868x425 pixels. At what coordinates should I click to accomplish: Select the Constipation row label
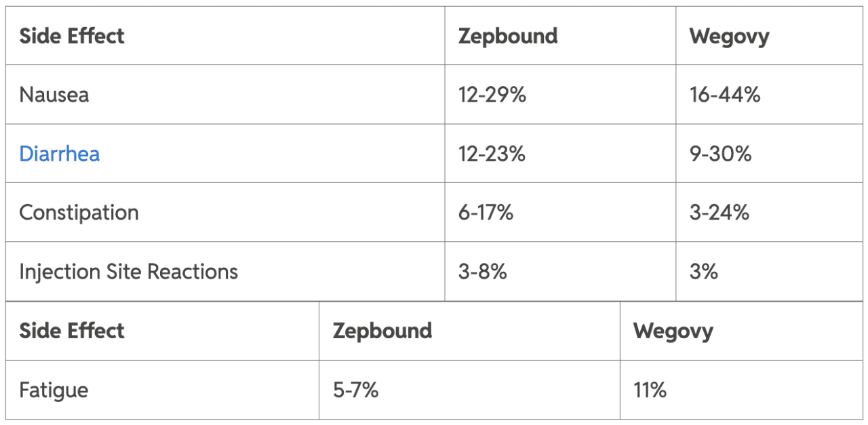(79, 213)
